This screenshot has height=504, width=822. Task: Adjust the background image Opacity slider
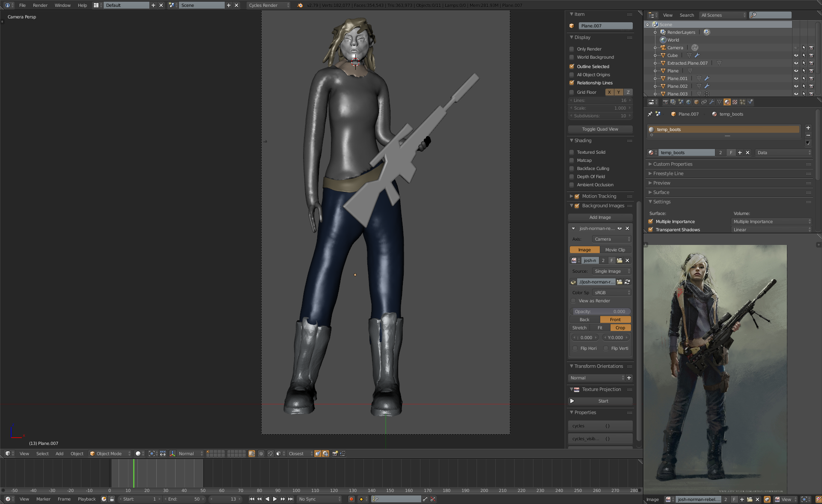tap(600, 311)
